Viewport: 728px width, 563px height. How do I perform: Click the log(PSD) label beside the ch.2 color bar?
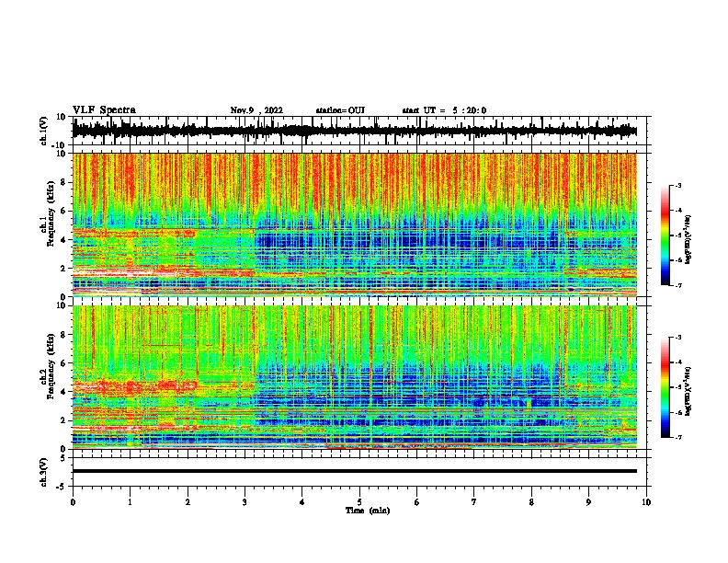tap(688, 391)
